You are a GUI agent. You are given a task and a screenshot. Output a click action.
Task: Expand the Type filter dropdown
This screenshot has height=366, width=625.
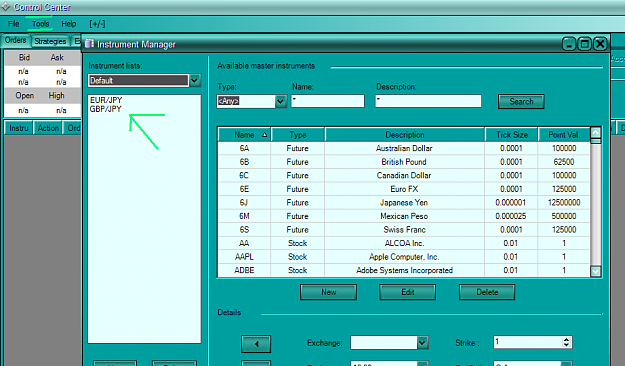click(x=281, y=101)
